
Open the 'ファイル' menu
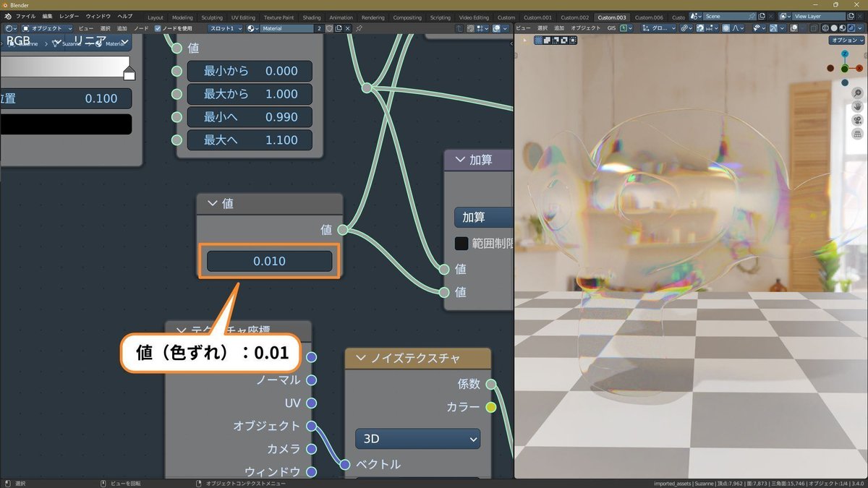click(x=26, y=16)
